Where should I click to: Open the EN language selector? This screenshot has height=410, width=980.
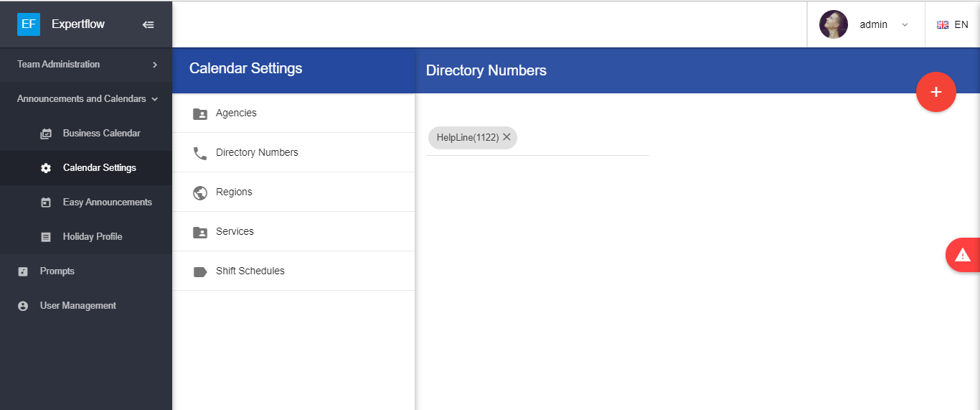point(953,24)
